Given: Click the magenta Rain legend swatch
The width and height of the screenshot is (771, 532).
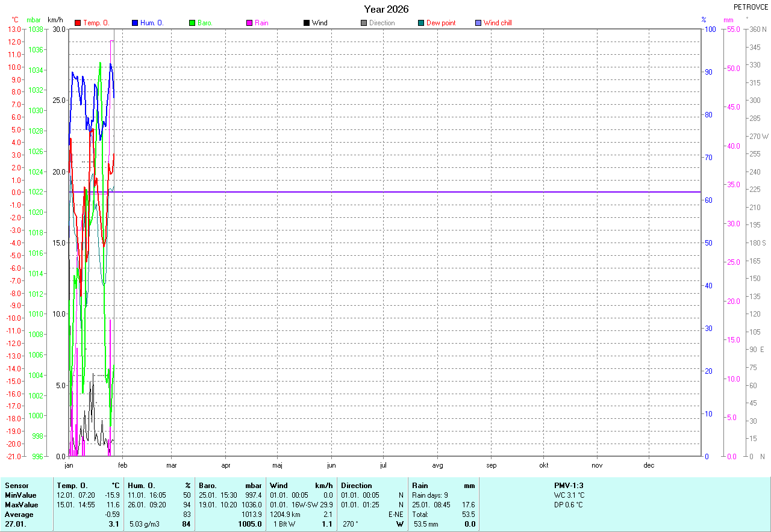Looking at the screenshot, I should coord(249,23).
